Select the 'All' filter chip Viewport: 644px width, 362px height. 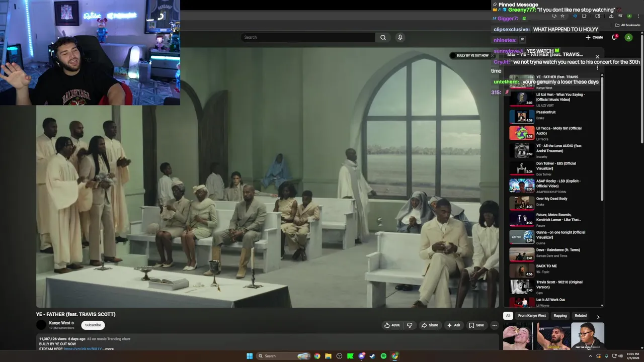tap(508, 316)
